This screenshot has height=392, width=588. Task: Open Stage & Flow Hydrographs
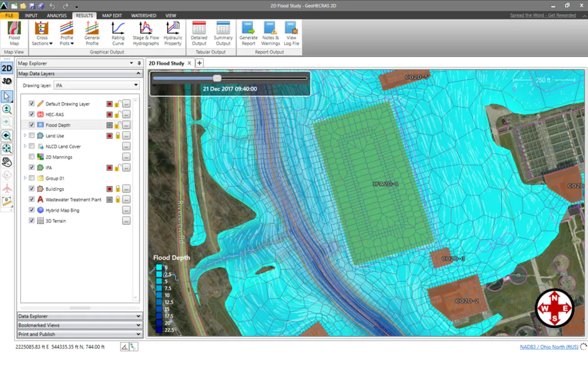pyautogui.click(x=146, y=33)
